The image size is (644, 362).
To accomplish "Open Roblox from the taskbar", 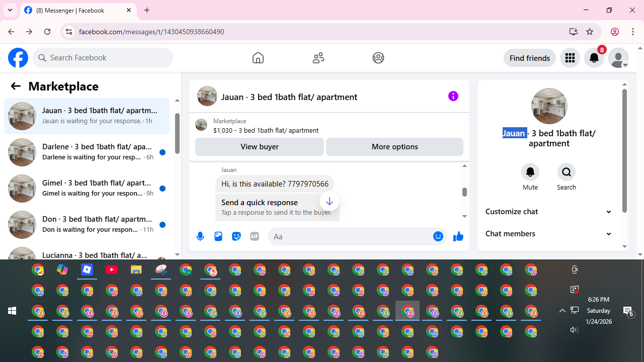I will click(x=87, y=270).
